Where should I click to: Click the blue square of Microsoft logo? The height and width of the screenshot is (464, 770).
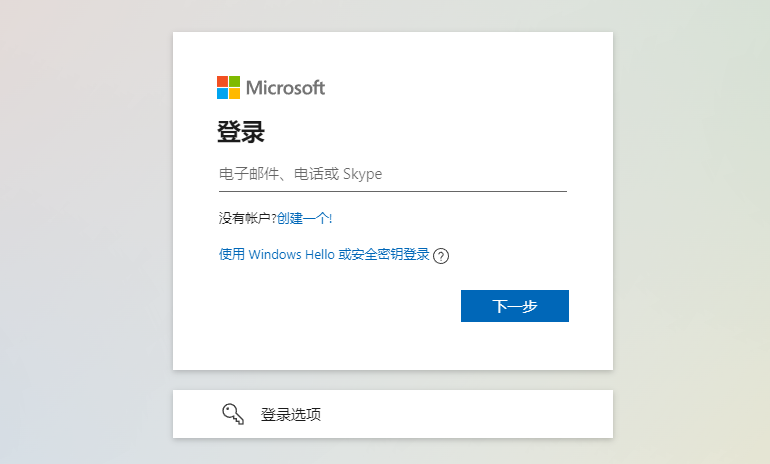point(222,93)
